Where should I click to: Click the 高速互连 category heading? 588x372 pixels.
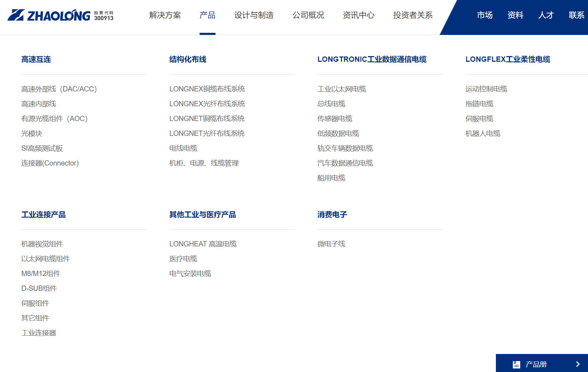point(36,59)
